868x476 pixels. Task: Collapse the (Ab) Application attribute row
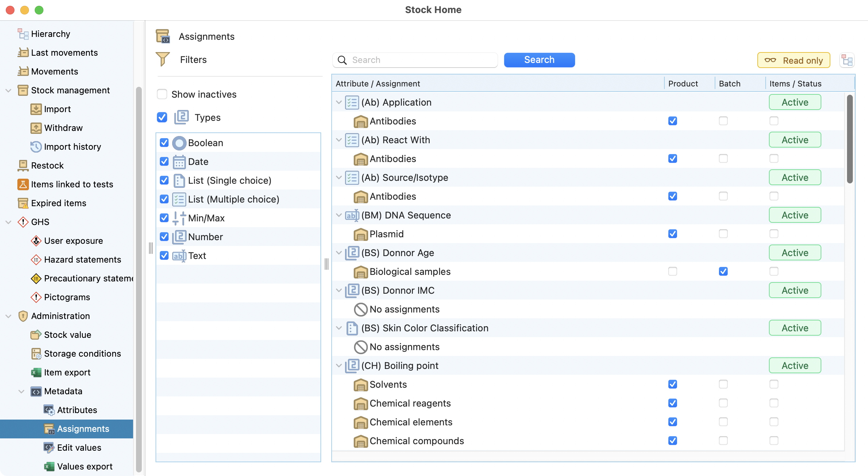(339, 102)
